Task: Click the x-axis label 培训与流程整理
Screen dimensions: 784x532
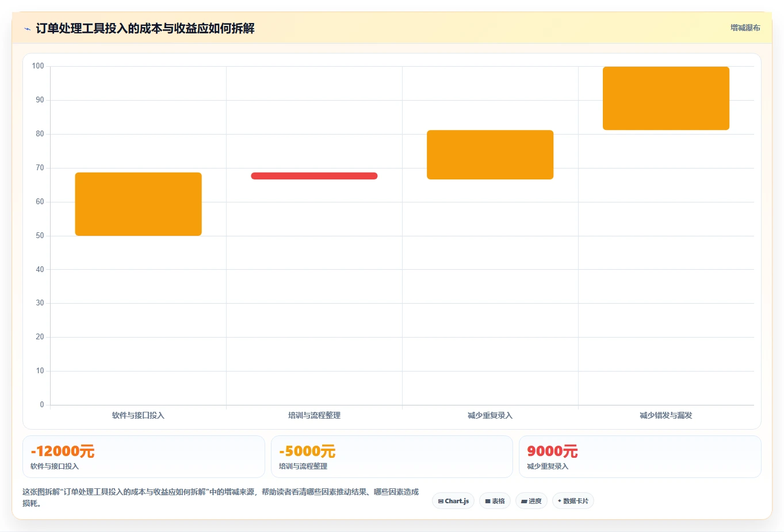Action: [x=314, y=415]
